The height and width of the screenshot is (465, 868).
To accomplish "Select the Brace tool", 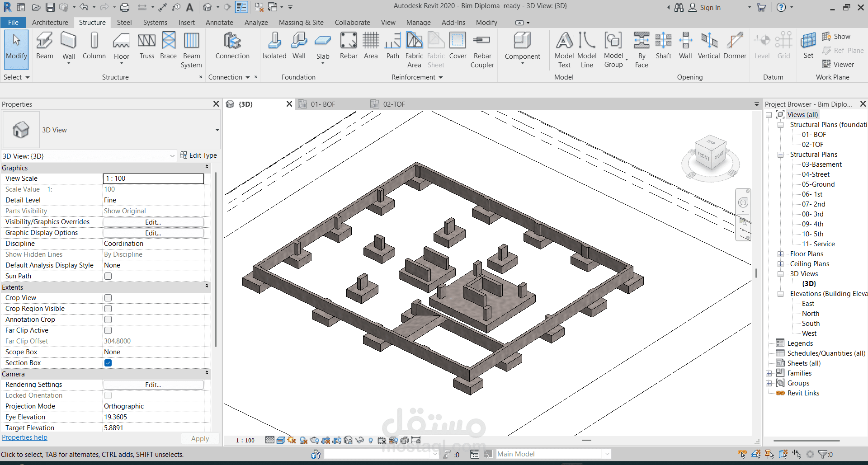I will coord(168,46).
